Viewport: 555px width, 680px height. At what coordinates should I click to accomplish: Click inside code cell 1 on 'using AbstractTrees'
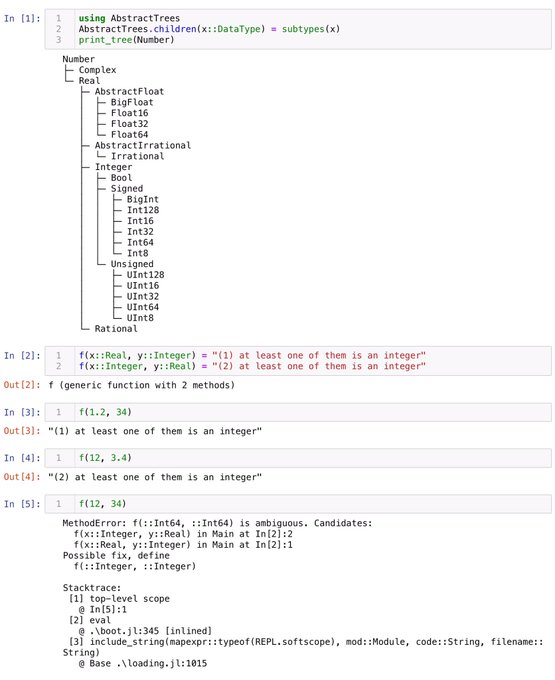click(x=129, y=18)
